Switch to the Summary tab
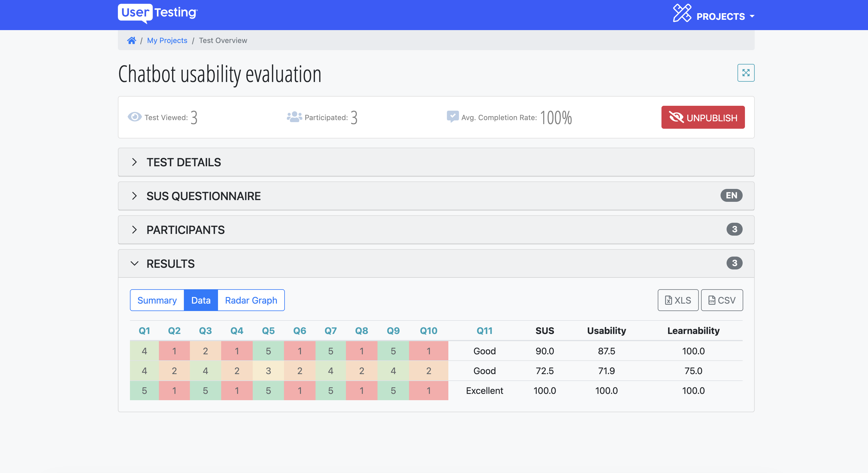 157,300
